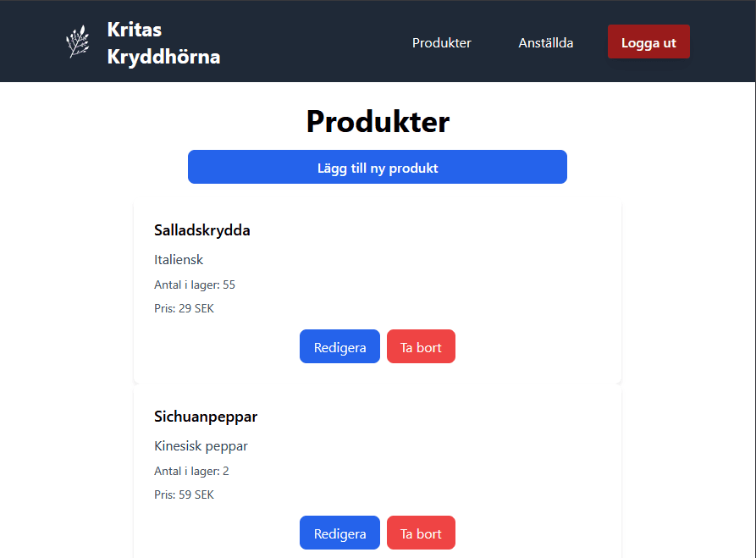Screen dimensions: 756x558
Task: Delete Salladskrydda using Ta bort
Action: click(x=421, y=346)
